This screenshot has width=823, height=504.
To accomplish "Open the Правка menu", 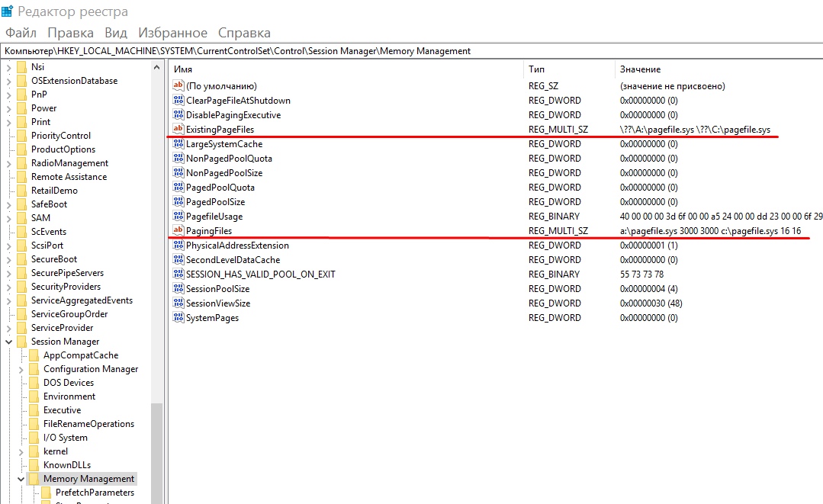I will point(70,33).
